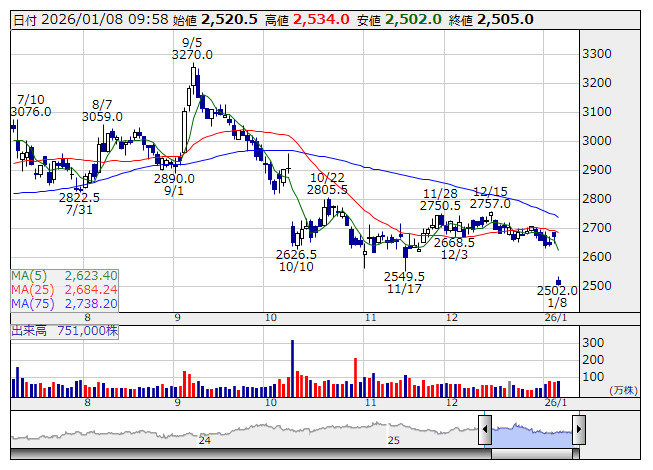Click the tallest blue volume bar in October

tap(292, 368)
